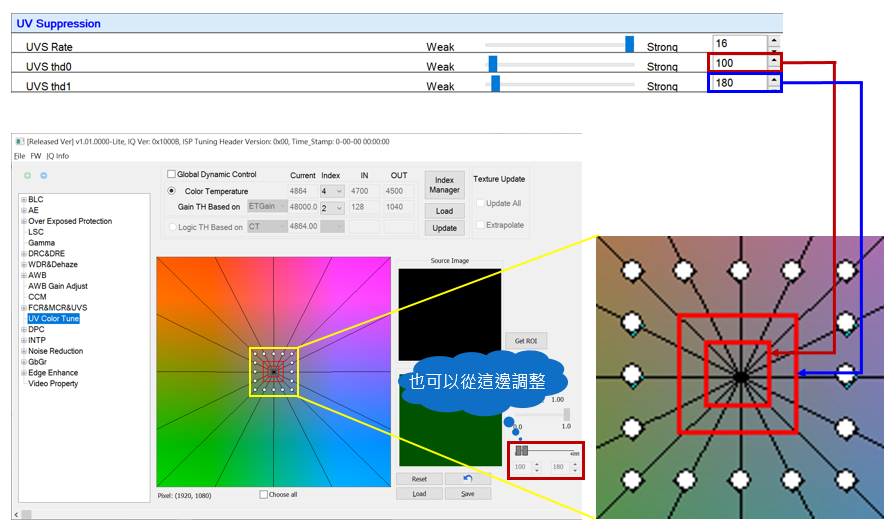Click the UVS thd0 spinner arrows
888x526 pixels.
773,62
